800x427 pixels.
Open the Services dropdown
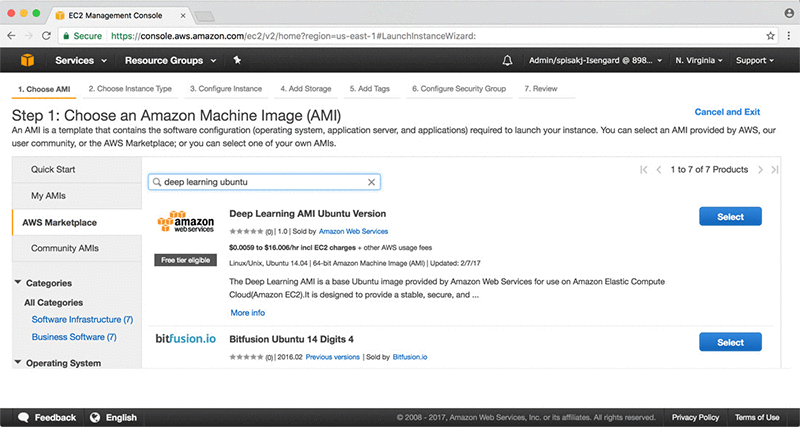tap(81, 60)
